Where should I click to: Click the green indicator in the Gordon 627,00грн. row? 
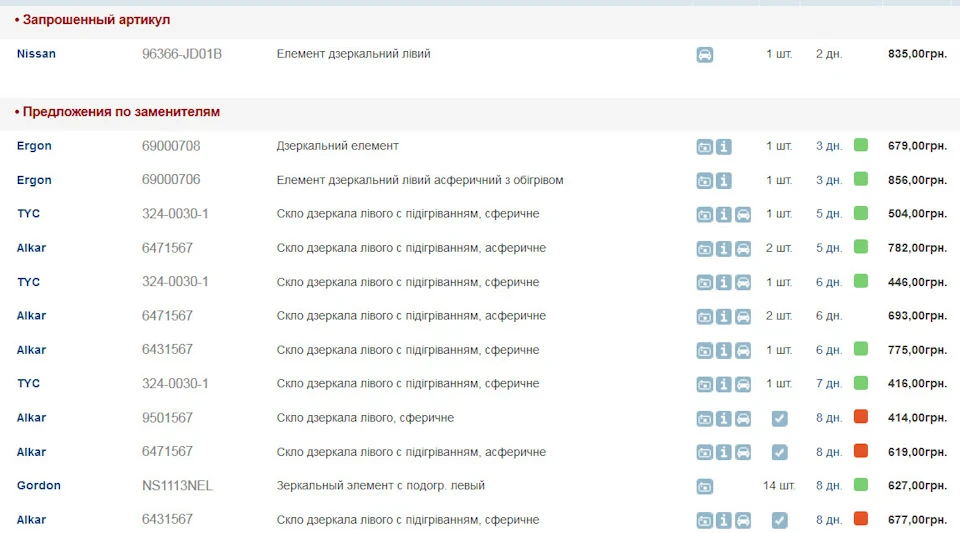861,485
